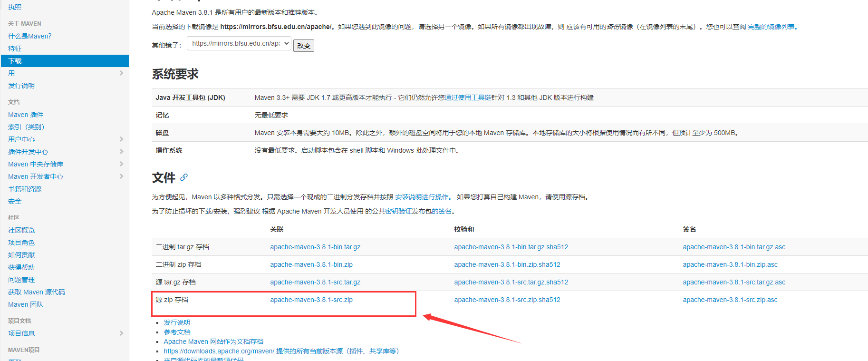The image size is (868, 361).
Task: Open the other mirrors dropdown
Action: (x=239, y=43)
